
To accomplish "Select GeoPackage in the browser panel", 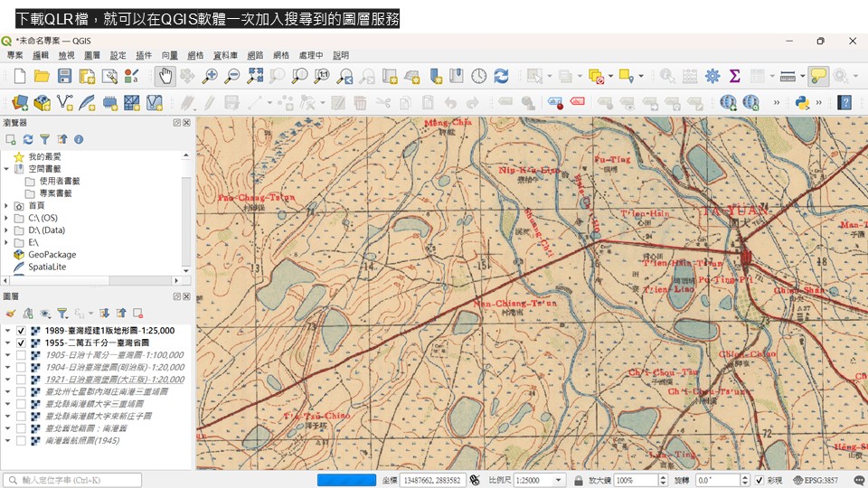I will tap(52, 255).
